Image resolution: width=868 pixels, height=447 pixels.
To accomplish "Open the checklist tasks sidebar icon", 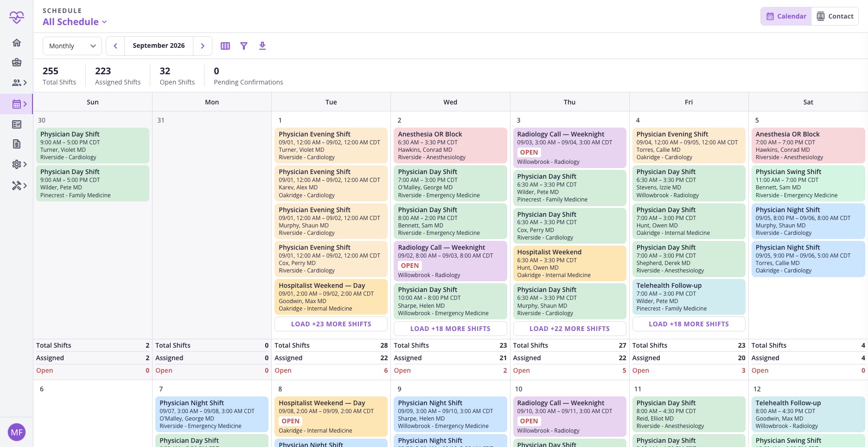I will tap(17, 124).
